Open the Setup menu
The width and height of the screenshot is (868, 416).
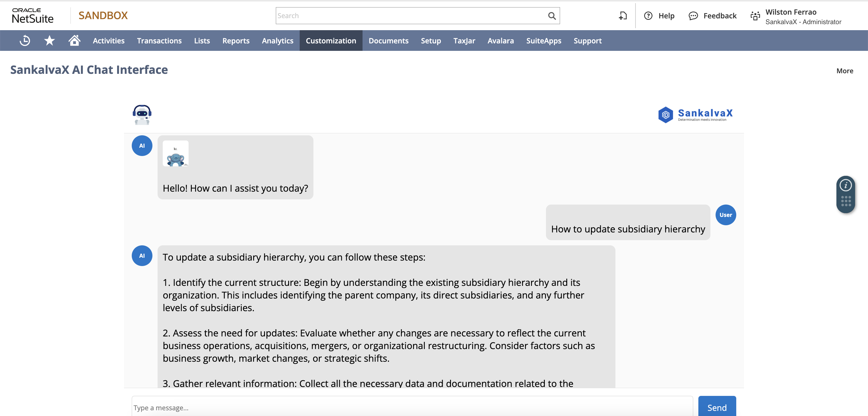click(431, 41)
